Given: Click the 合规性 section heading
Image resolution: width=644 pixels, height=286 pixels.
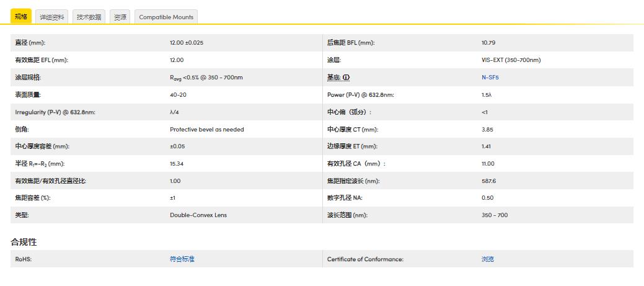Looking at the screenshot, I should (24, 241).
